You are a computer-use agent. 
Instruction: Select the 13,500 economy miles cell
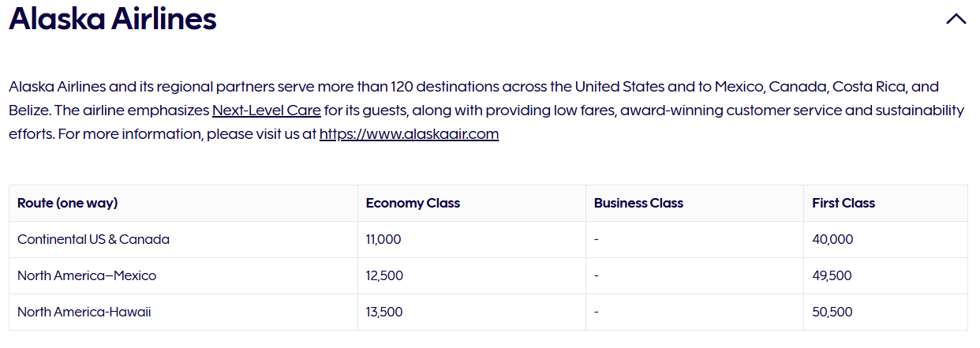[472, 312]
